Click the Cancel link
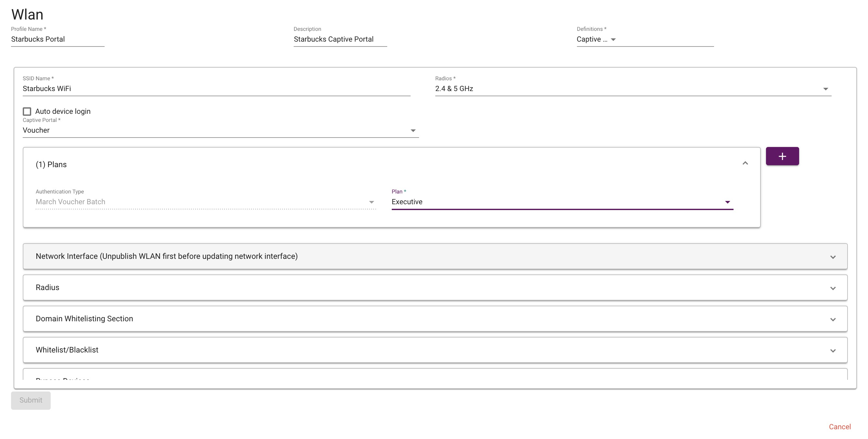Screen dimensions: 868x439 point(840,427)
